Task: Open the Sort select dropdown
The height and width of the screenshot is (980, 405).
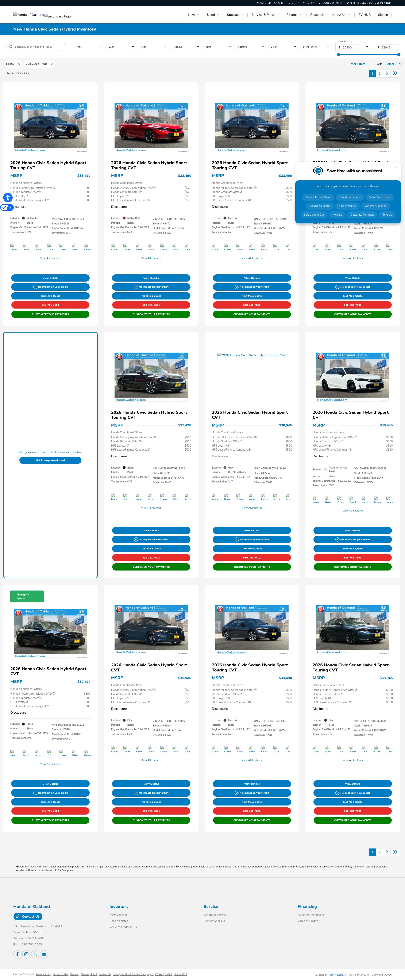Action: click(x=392, y=64)
